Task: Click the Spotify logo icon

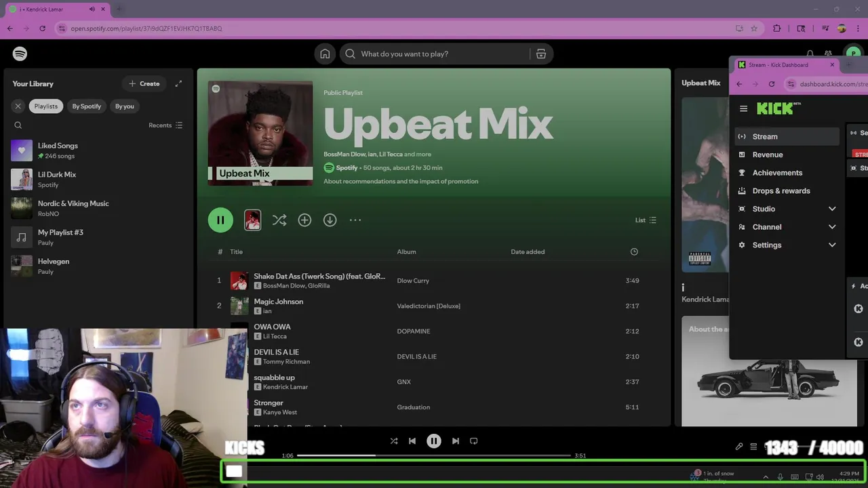Action: pyautogui.click(x=20, y=54)
